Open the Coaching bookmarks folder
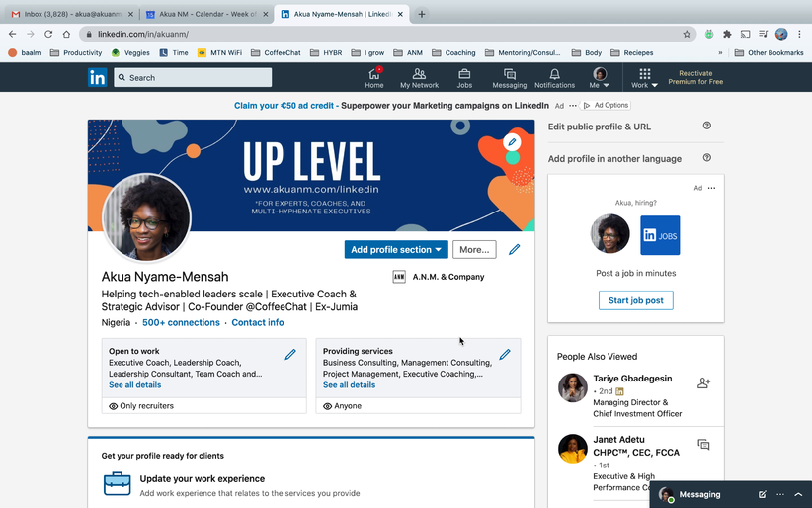 [453, 52]
